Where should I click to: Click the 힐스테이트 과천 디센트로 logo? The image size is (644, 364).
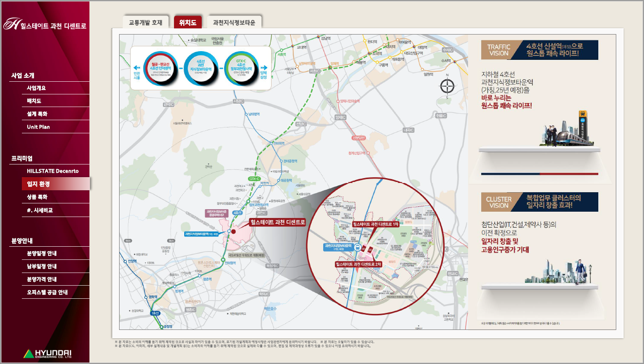point(45,24)
